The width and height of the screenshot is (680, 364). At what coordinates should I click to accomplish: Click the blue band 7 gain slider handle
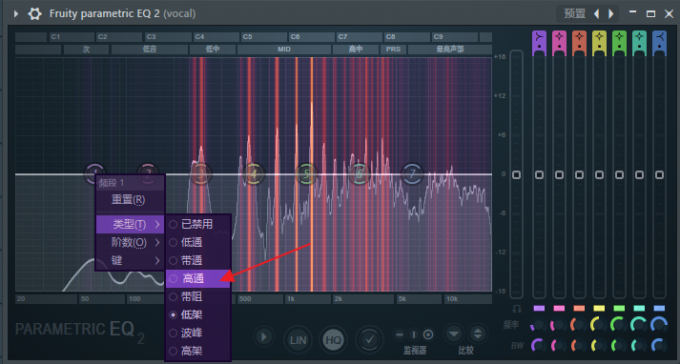coord(659,175)
